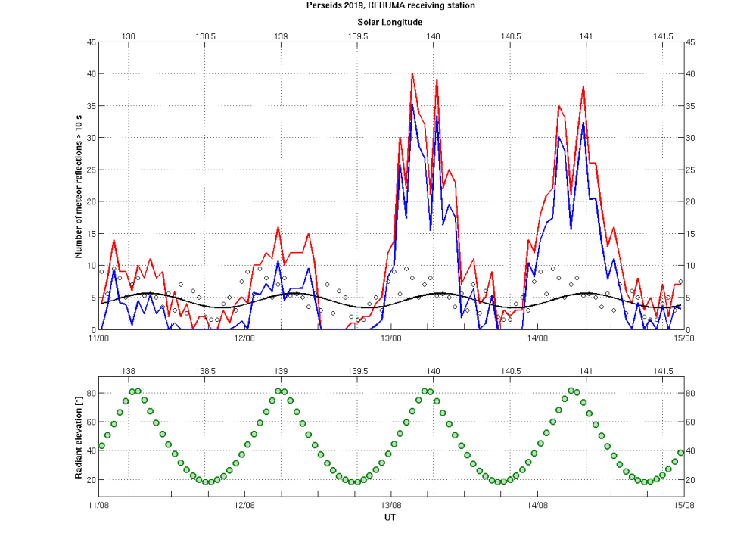The width and height of the screenshot is (756, 558).
Task: Click the '15/08' tick label on the lower plot
Action: click(683, 504)
